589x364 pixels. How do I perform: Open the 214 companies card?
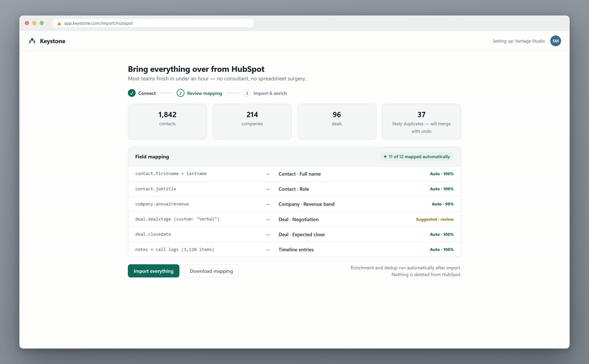(x=252, y=122)
